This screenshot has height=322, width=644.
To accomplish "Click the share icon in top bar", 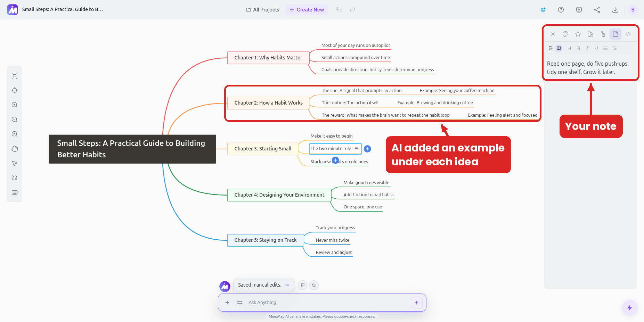I will coord(597,10).
